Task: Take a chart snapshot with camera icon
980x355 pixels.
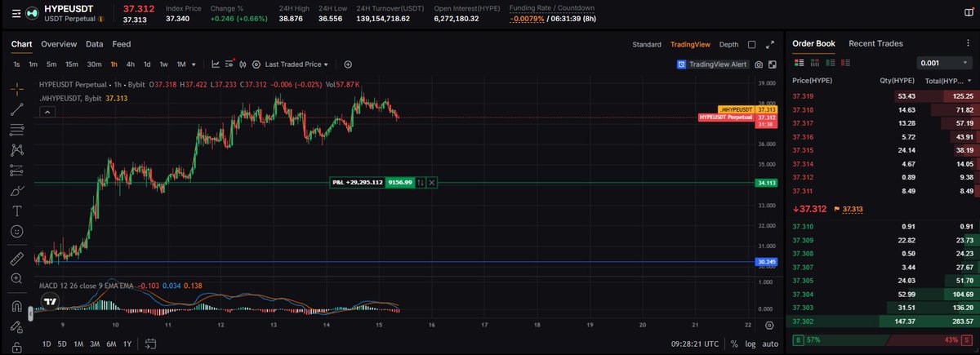Action: [x=759, y=64]
